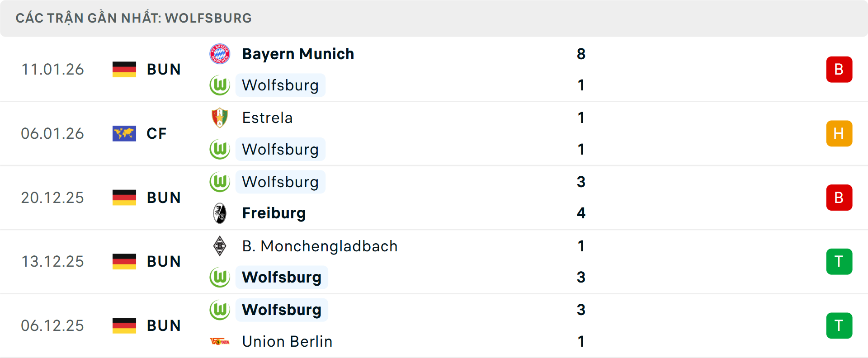Click the world map flag for CF
The height and width of the screenshot is (358, 868).
pos(124,133)
